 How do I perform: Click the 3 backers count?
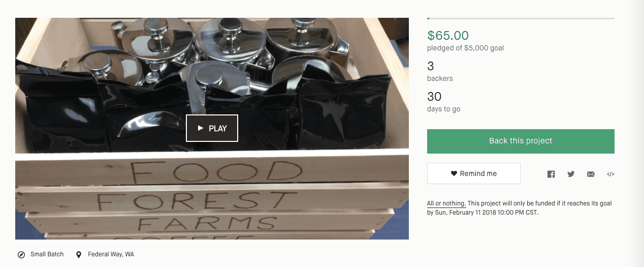(431, 66)
